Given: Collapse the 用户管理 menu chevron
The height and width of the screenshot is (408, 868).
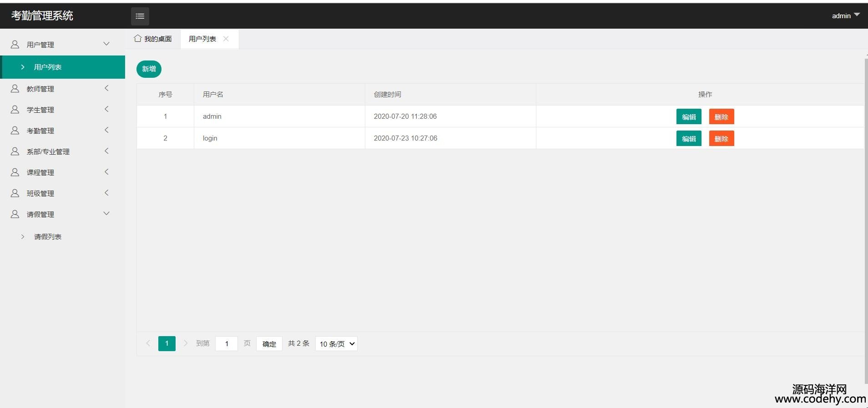Looking at the screenshot, I should tap(106, 44).
